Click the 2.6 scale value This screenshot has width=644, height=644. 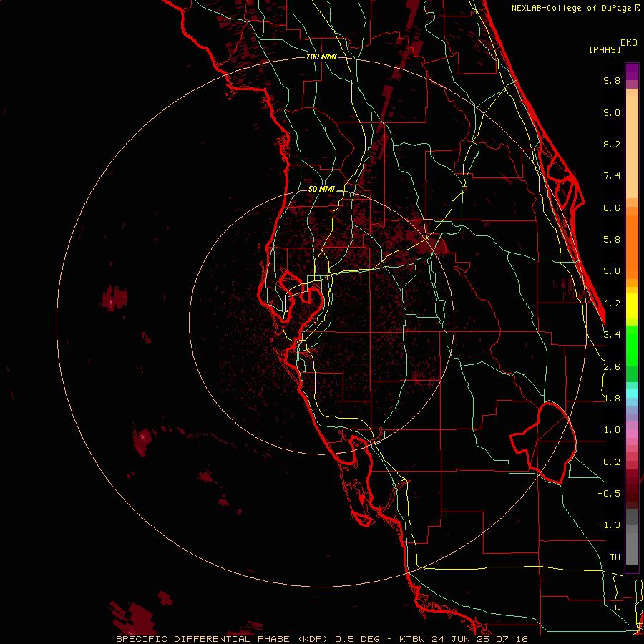pyautogui.click(x=612, y=367)
